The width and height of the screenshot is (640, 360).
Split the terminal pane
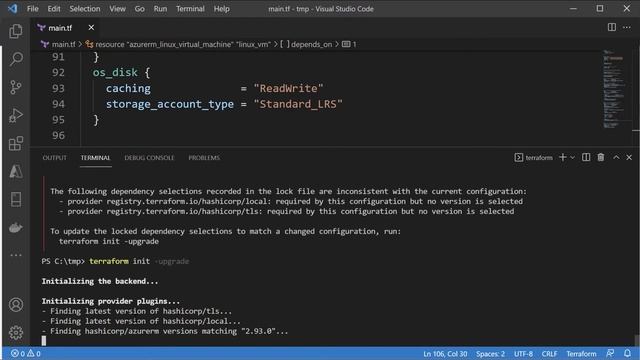[x=586, y=158]
